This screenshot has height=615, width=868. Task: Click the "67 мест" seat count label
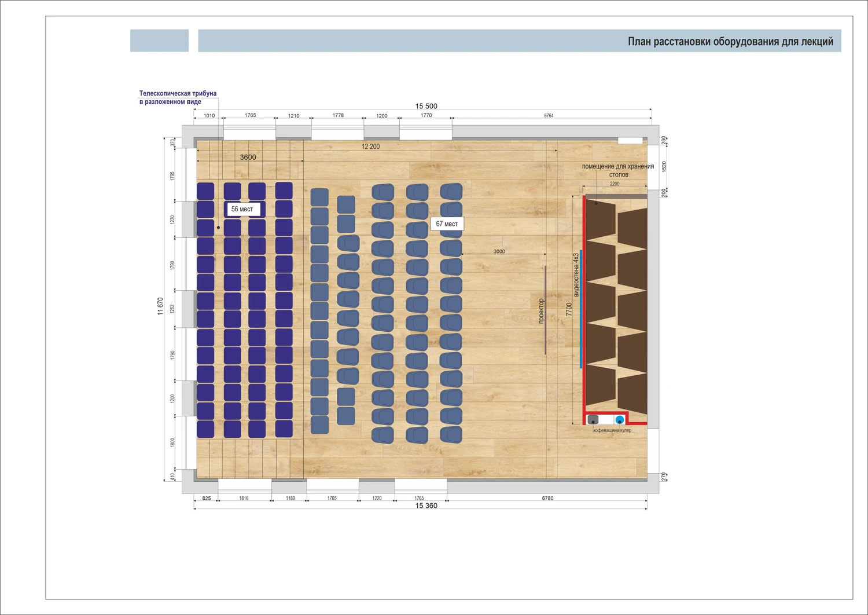(447, 224)
